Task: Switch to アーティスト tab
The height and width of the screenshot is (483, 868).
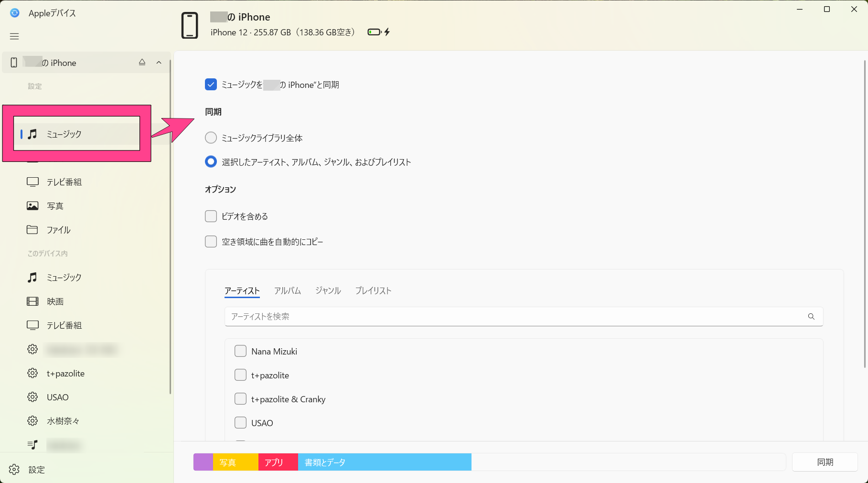Action: coord(242,290)
